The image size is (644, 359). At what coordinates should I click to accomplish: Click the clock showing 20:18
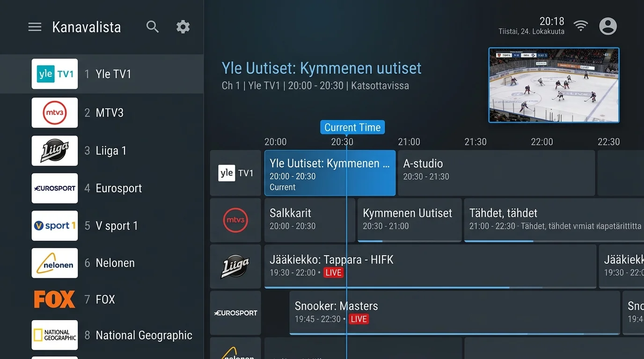tap(552, 21)
